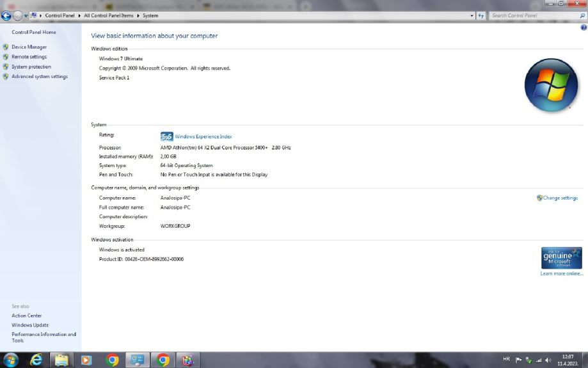
Task: Select System breadcrumb segment
Action: point(150,15)
